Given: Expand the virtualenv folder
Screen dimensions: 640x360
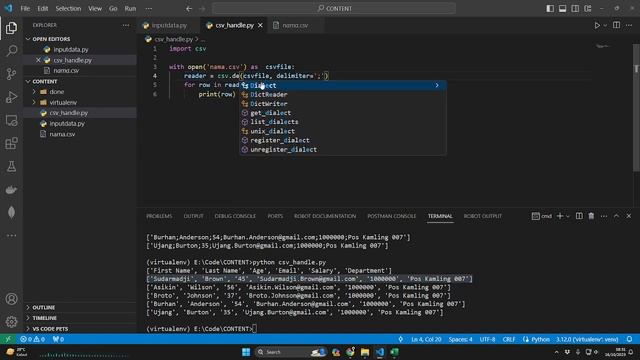Looking at the screenshot, I should (x=63, y=102).
